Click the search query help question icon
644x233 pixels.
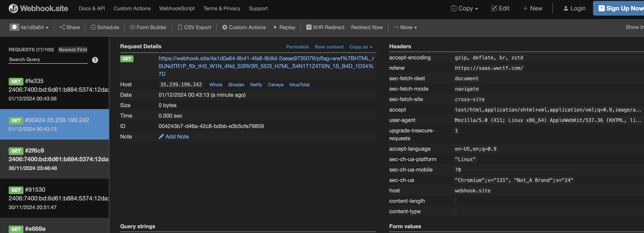click(95, 60)
